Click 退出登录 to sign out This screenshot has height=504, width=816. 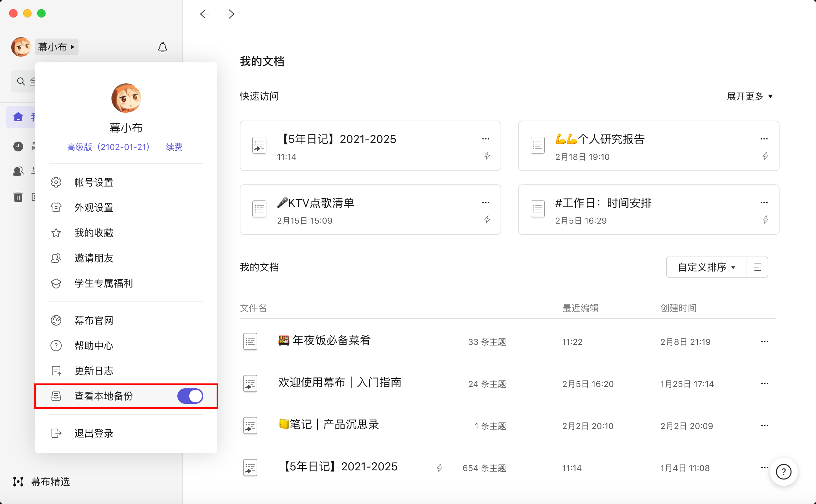tap(126, 433)
